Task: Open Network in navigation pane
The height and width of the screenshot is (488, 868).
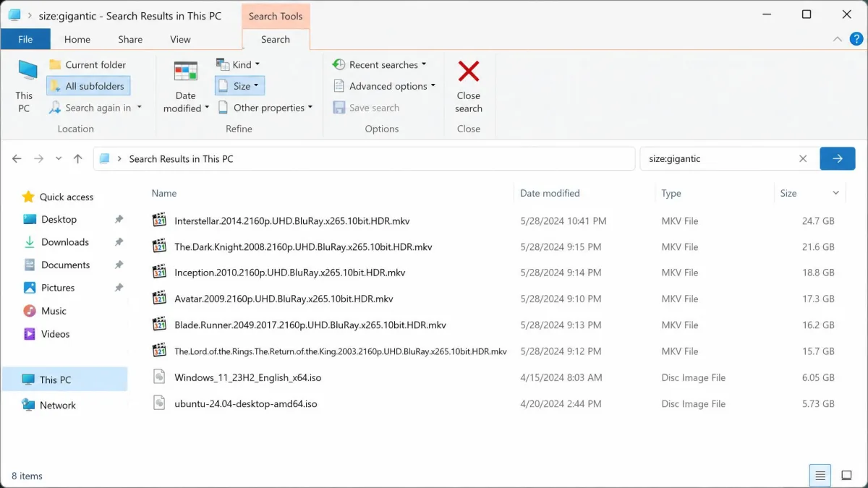Action: coord(49,406)
